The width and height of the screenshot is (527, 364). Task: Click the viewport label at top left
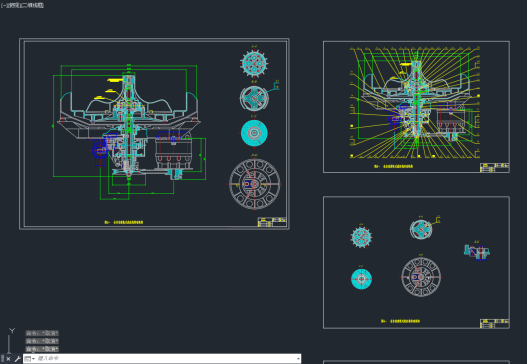tap(23, 5)
